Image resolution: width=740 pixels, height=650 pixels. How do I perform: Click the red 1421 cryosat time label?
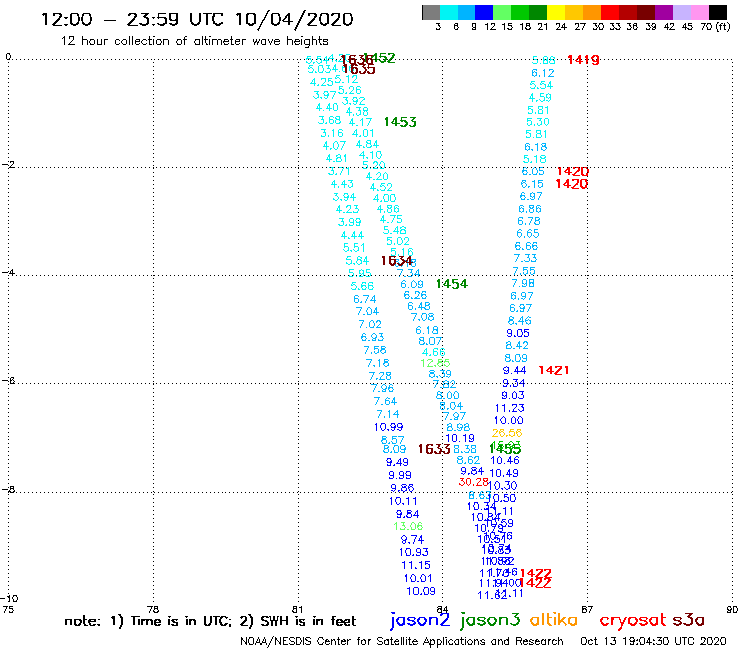pyautogui.click(x=554, y=371)
